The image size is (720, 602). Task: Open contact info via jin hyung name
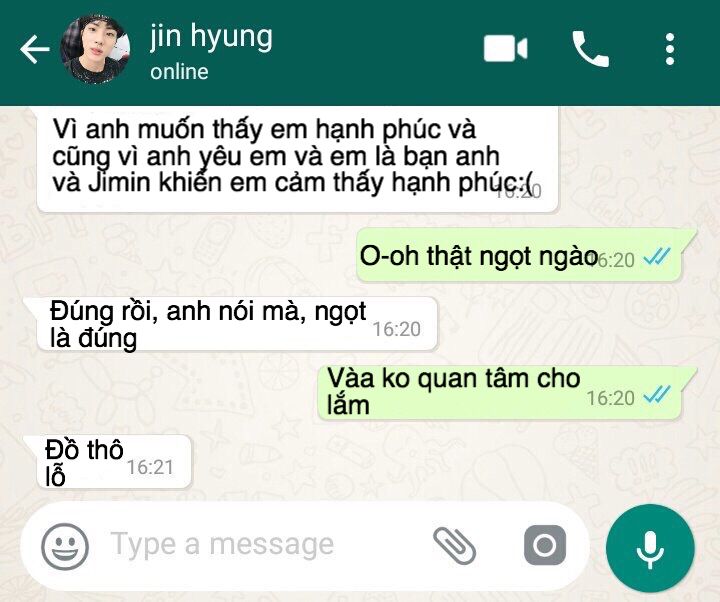(211, 37)
